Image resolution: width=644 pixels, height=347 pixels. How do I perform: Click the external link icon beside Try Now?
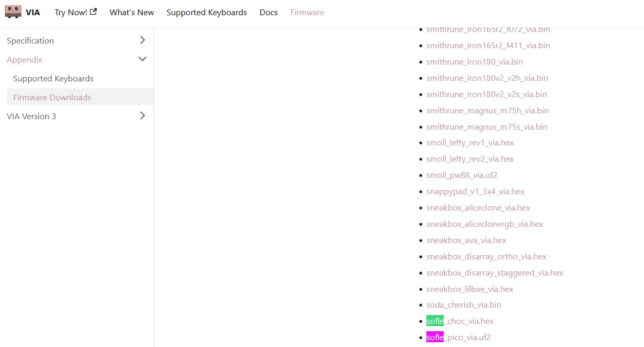(93, 12)
